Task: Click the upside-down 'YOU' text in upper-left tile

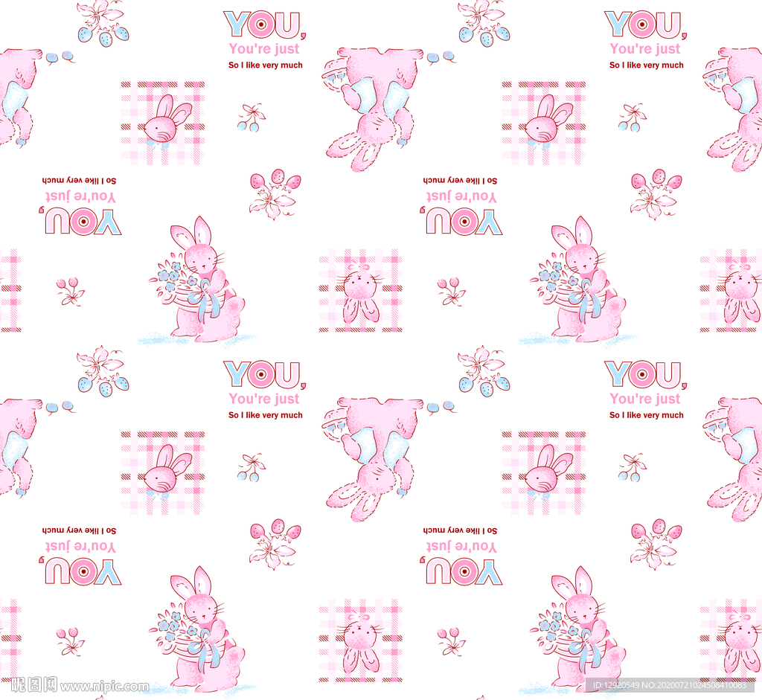Action: click(x=83, y=222)
